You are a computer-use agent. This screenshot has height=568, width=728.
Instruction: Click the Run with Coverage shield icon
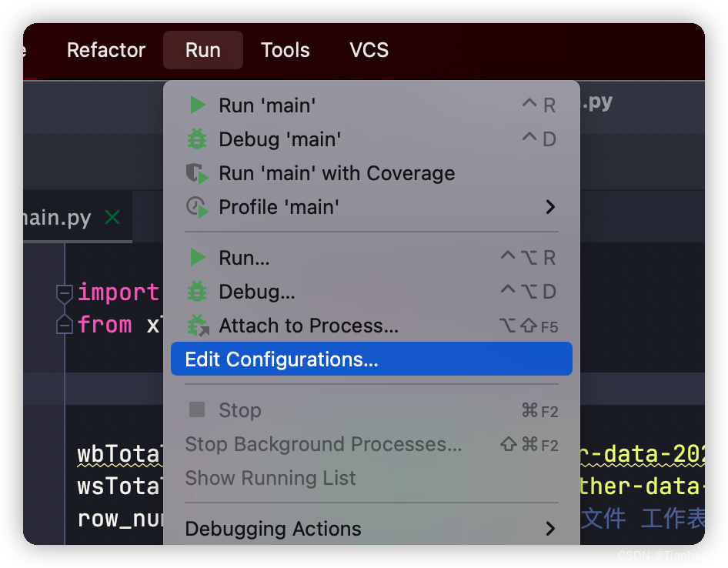click(x=198, y=173)
